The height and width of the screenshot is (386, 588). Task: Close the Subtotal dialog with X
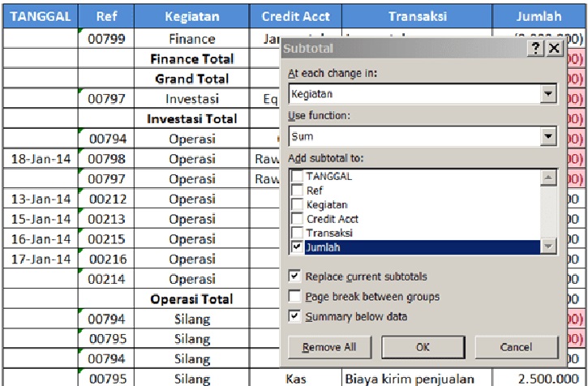553,49
